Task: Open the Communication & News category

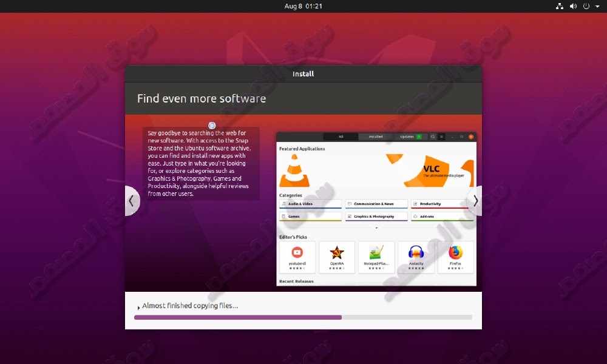Action: click(x=376, y=204)
